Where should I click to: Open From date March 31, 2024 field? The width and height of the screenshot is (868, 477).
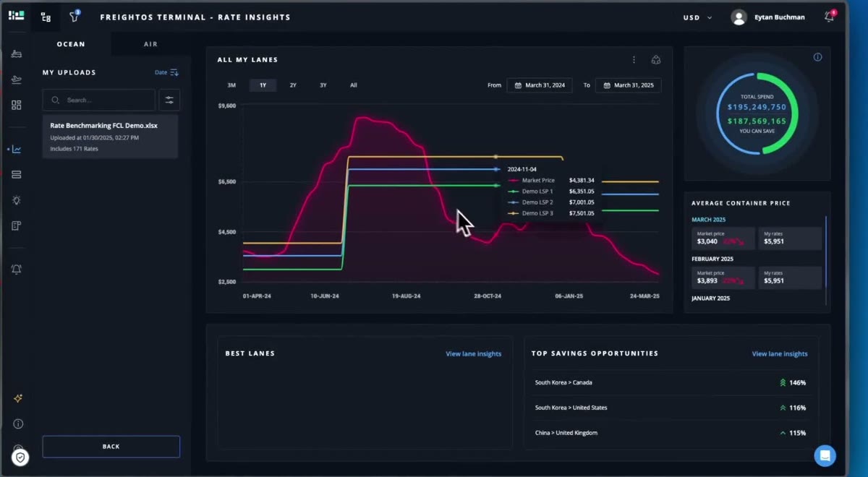tap(540, 85)
